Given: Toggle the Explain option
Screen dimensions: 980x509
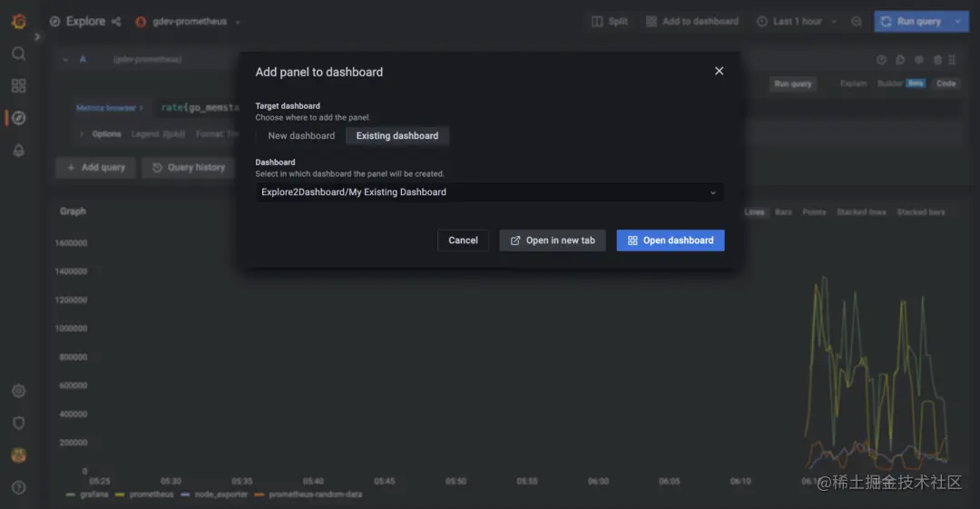Looking at the screenshot, I should [x=853, y=83].
